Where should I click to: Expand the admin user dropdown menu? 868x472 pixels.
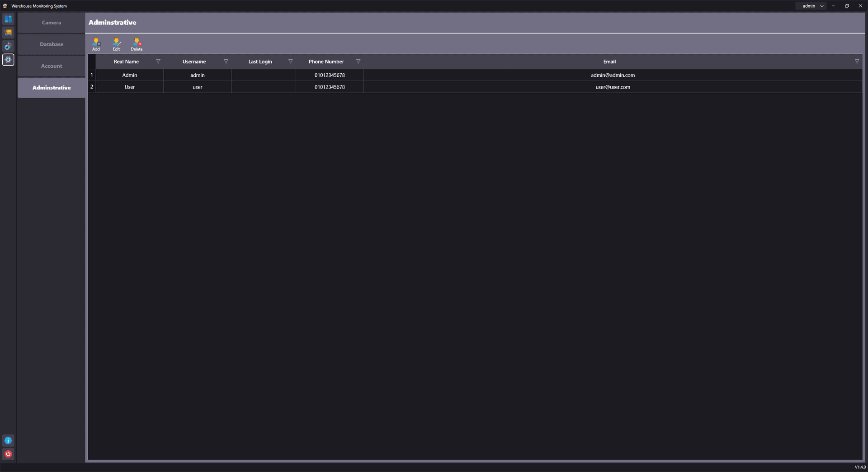point(821,6)
